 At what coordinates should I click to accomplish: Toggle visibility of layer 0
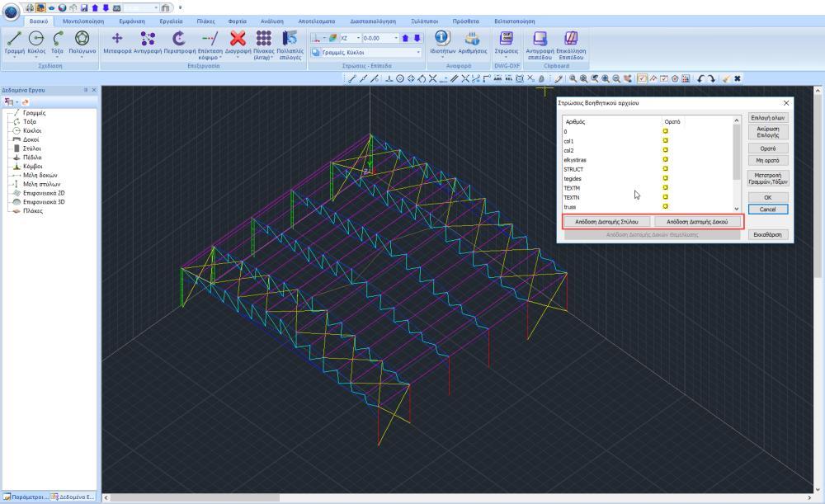(665, 131)
